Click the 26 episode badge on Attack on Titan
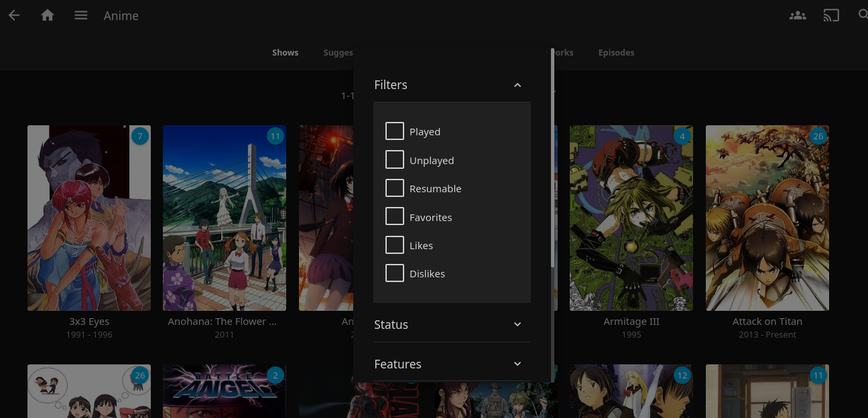This screenshot has width=868, height=418. coord(817,137)
